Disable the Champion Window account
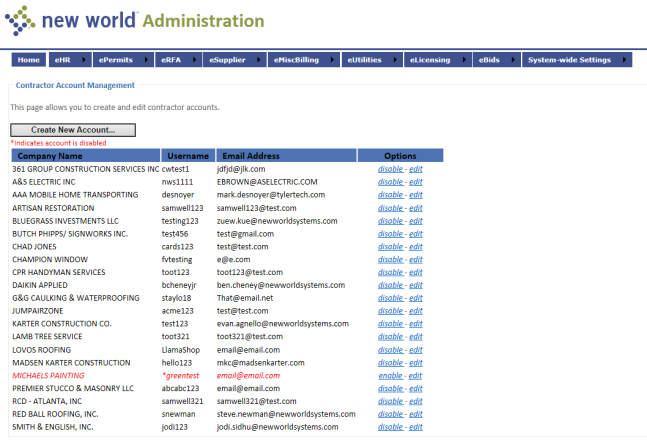 tap(390, 259)
